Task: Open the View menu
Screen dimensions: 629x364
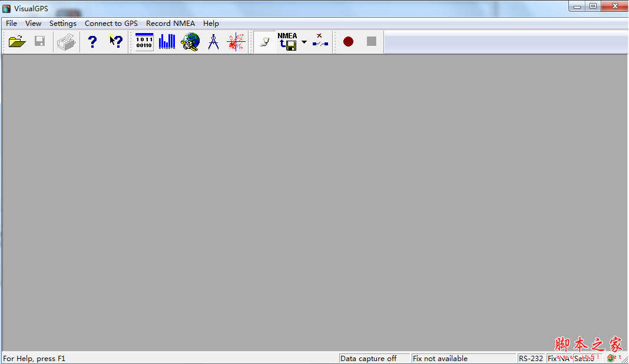Action: (x=34, y=24)
